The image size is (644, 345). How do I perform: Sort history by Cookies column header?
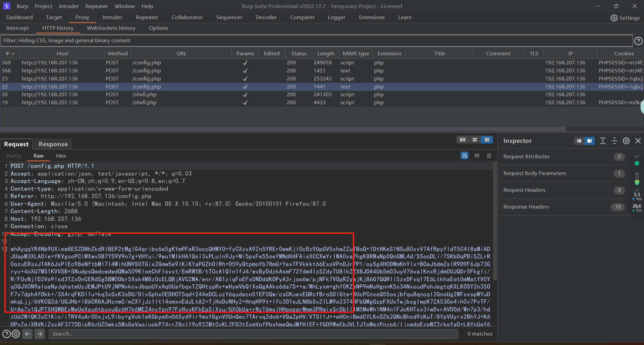pyautogui.click(x=621, y=54)
